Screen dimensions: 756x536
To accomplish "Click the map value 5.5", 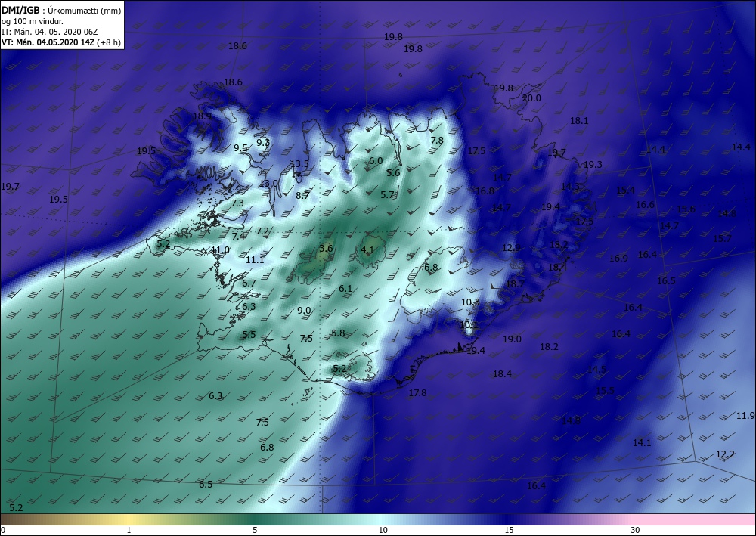I will [249, 334].
